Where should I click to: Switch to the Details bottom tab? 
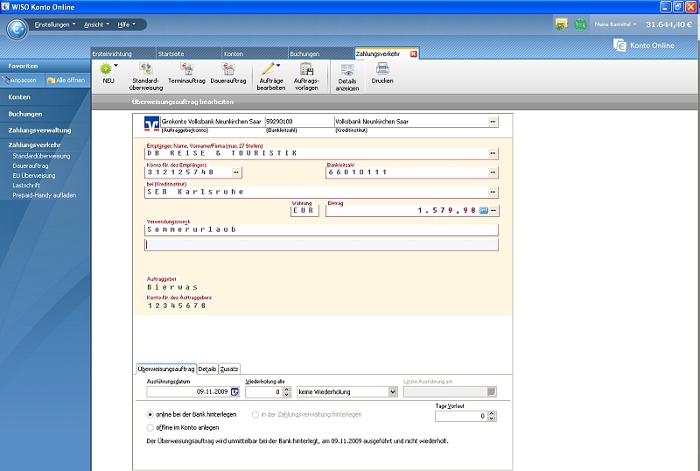coord(207,369)
